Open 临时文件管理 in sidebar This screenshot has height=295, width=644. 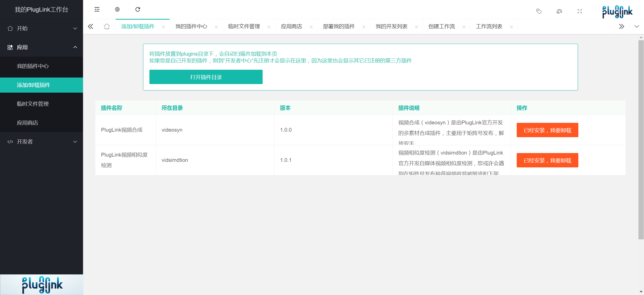point(42,104)
